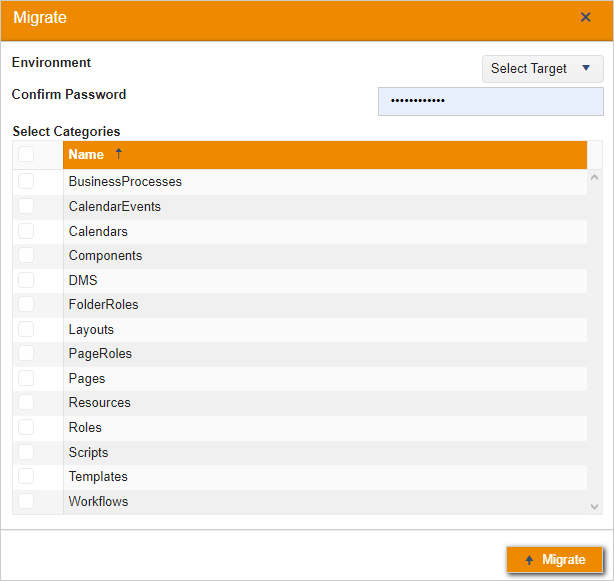Sort by the Name column header
The image size is (614, 581).
[x=86, y=155]
